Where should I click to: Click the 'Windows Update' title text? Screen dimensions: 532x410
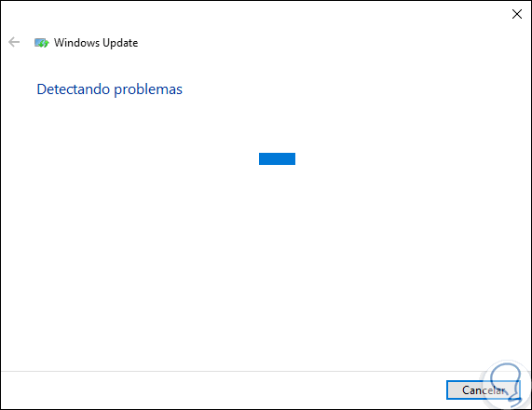[x=96, y=43]
